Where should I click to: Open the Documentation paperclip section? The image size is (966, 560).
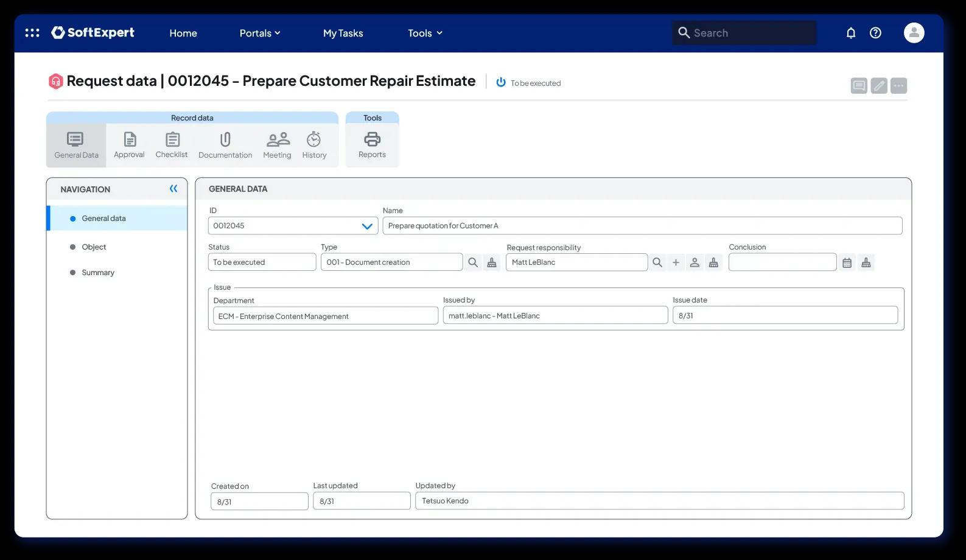(x=225, y=145)
